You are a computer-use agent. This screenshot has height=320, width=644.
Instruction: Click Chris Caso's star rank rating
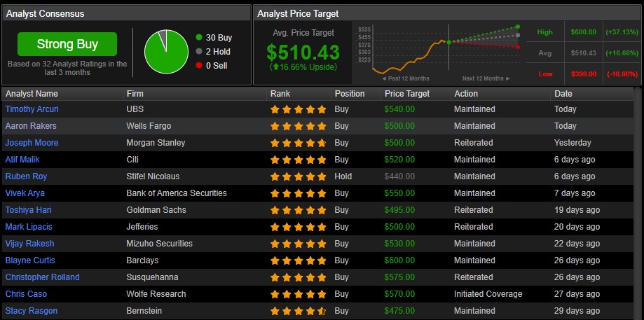pos(299,295)
